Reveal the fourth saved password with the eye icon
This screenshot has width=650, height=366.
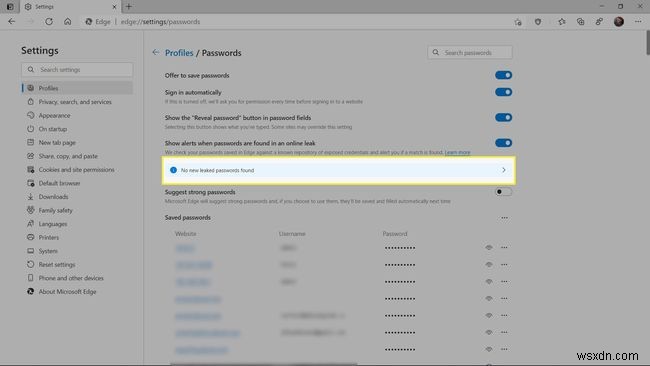pyautogui.click(x=489, y=298)
